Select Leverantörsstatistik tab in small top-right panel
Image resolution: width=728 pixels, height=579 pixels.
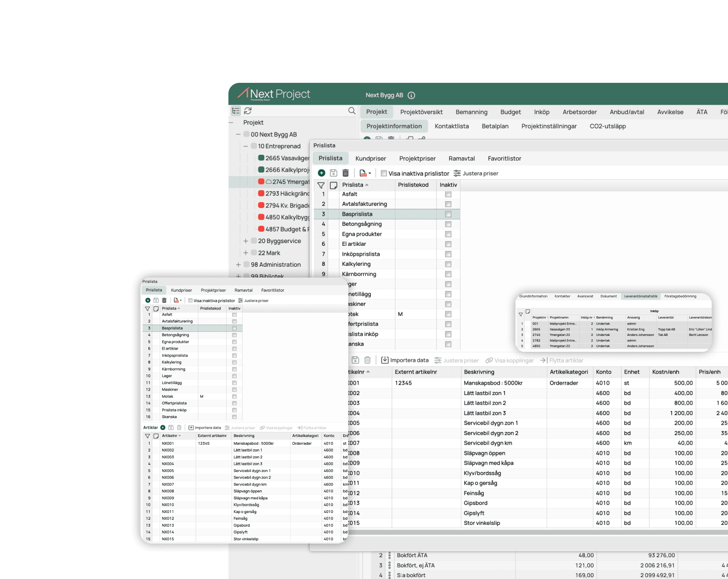pos(641,296)
